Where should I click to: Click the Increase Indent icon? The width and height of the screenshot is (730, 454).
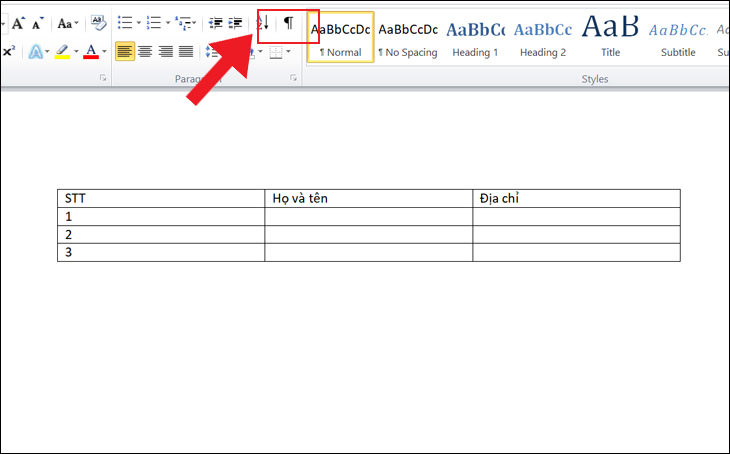point(236,23)
